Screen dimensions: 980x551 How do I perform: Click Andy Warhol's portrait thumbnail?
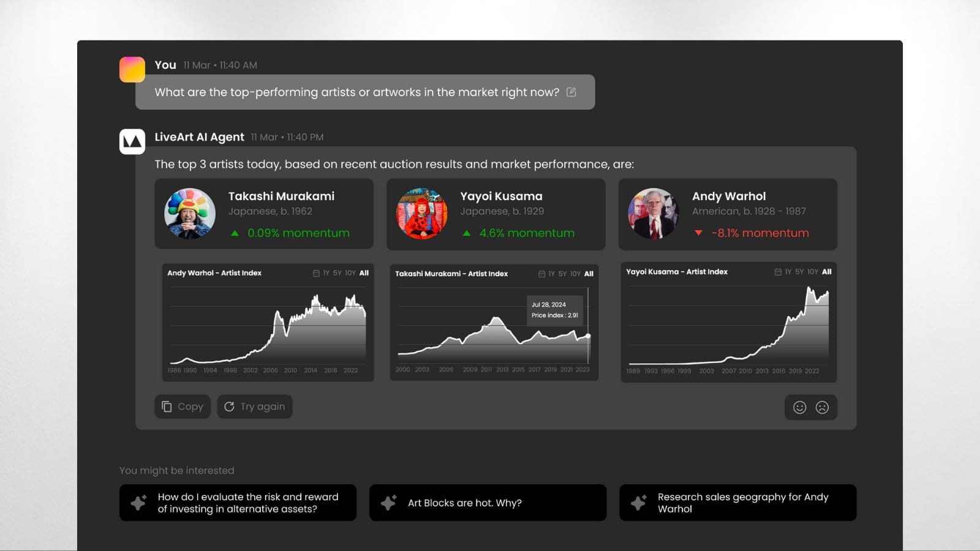coord(654,214)
